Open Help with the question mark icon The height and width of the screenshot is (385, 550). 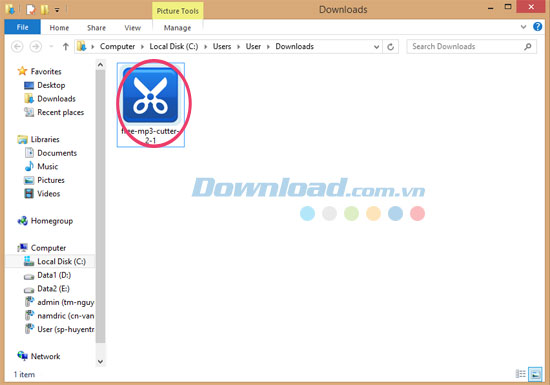coord(537,27)
